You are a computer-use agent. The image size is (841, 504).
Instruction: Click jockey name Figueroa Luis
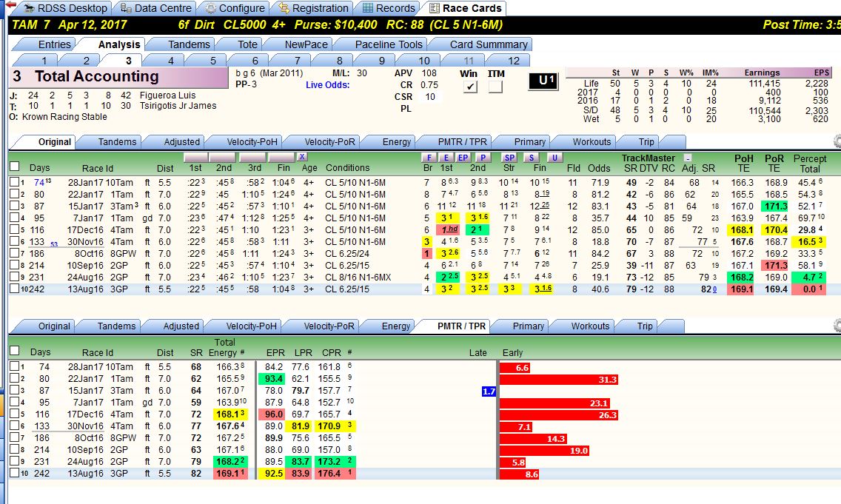pyautogui.click(x=167, y=95)
